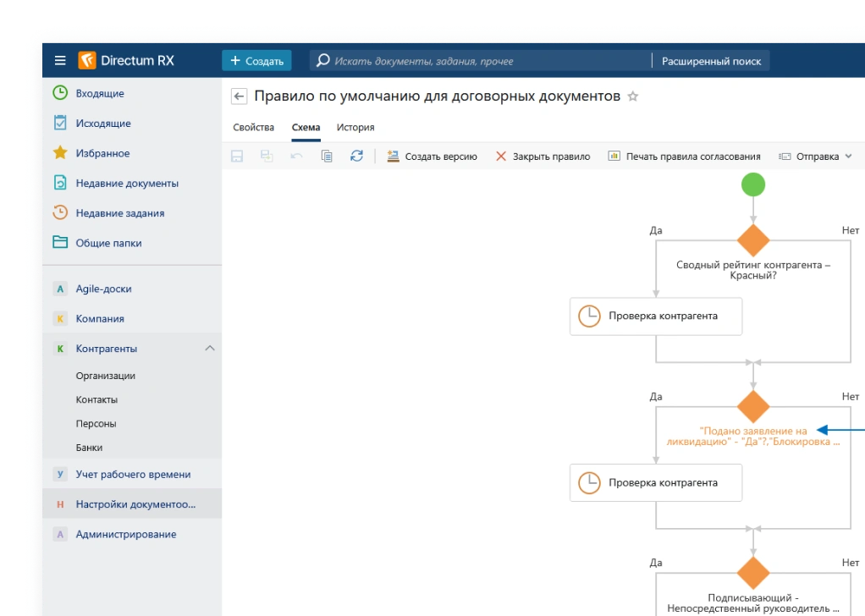Click the copy toolbar icon

pos(327,157)
